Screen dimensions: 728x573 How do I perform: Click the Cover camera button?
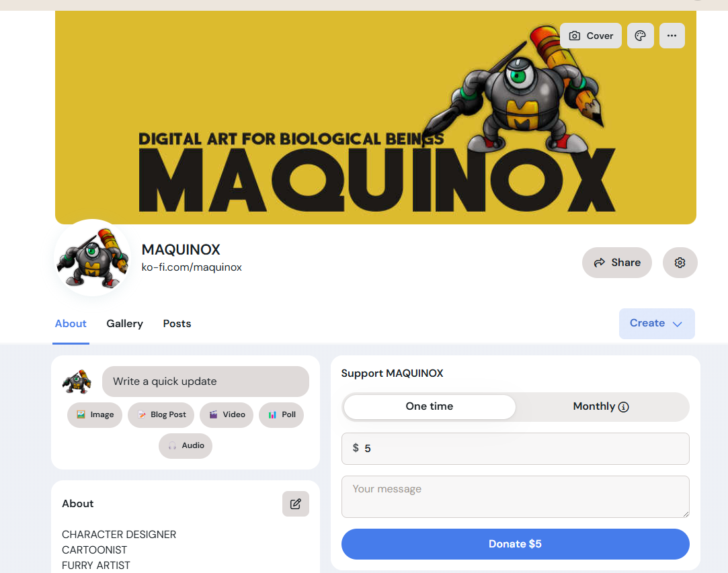591,36
